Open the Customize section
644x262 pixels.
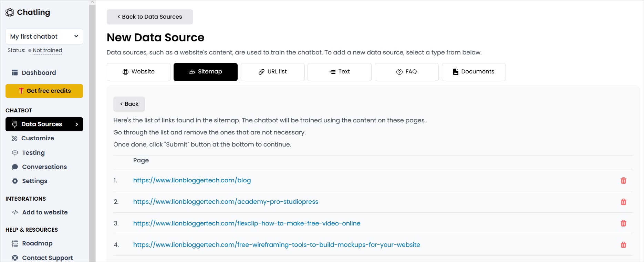coord(38,138)
